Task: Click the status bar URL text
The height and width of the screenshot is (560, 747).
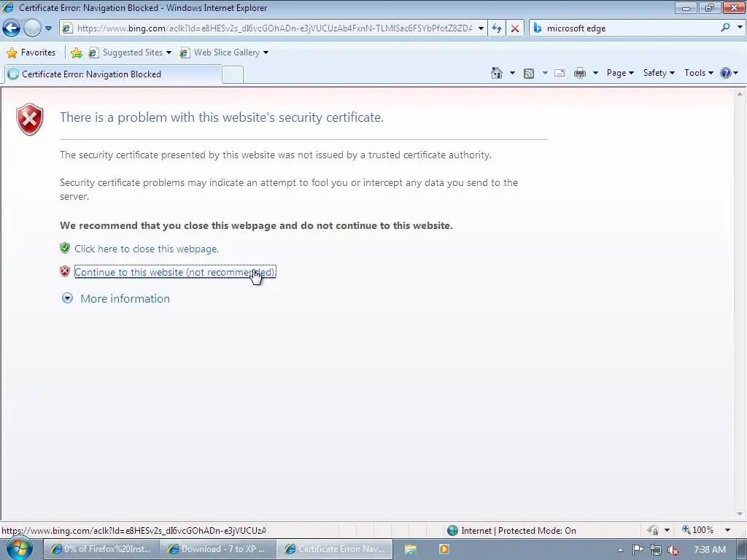Action: coord(134,531)
